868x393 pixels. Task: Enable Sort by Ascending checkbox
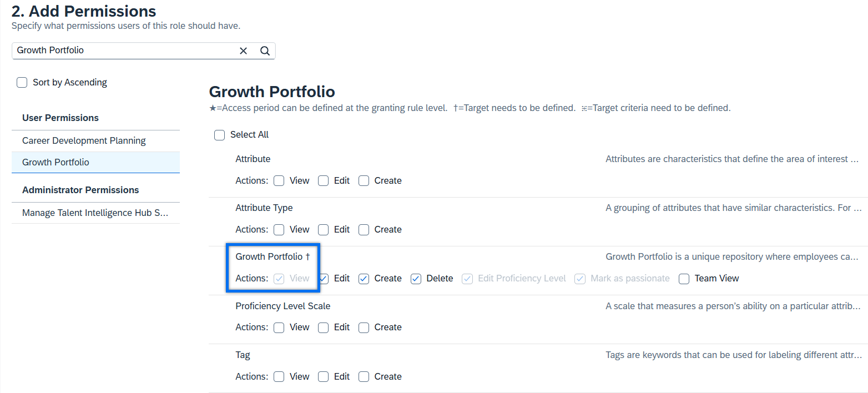(22, 83)
